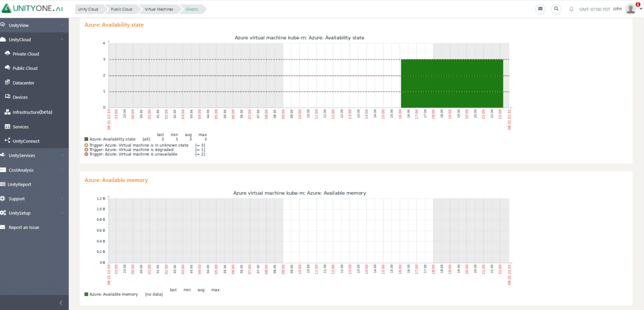Expand the Support submenu arrow
Image resolution: width=644 pixels, height=310 pixels.
(62, 199)
